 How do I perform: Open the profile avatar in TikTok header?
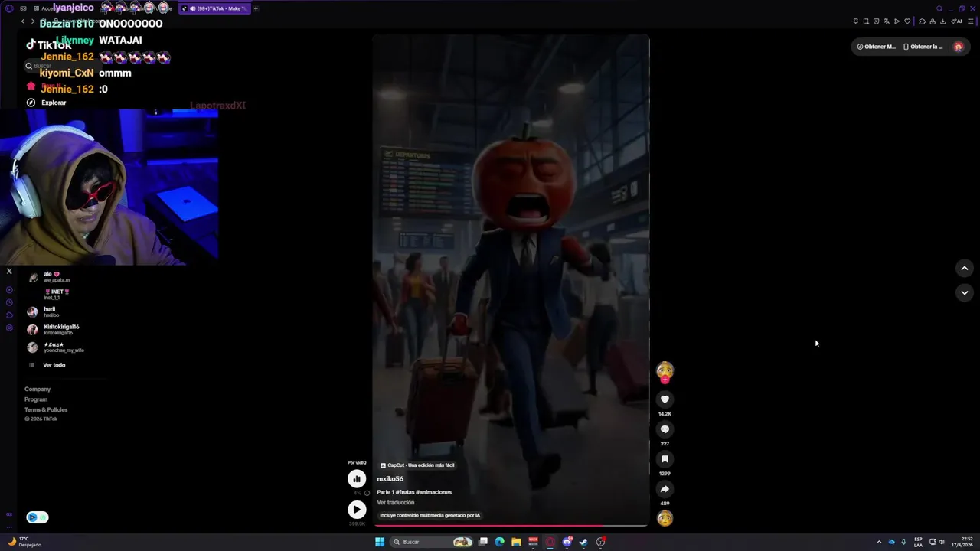[x=959, y=47]
